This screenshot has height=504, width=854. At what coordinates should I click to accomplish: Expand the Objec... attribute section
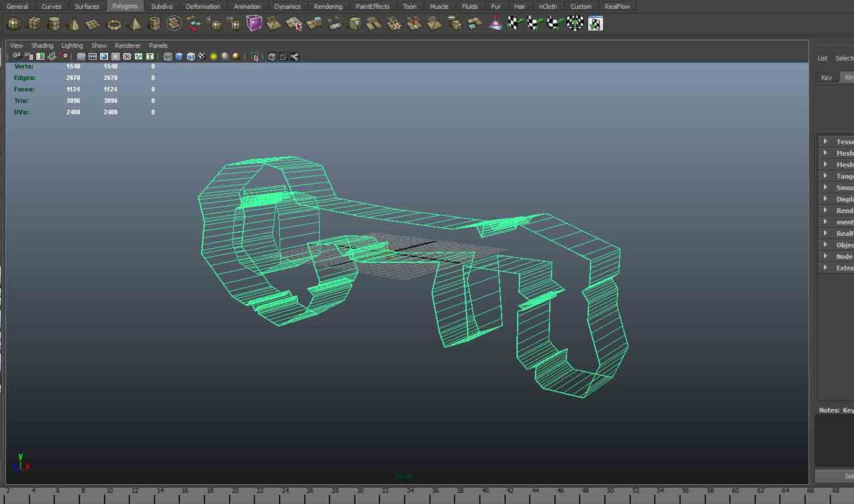tap(836, 245)
